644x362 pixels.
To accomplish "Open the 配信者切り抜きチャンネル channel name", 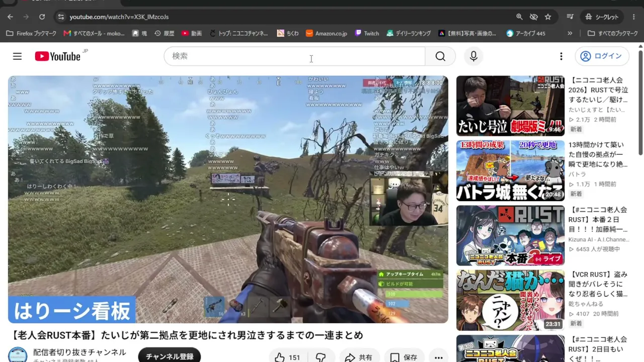I will [79, 352].
